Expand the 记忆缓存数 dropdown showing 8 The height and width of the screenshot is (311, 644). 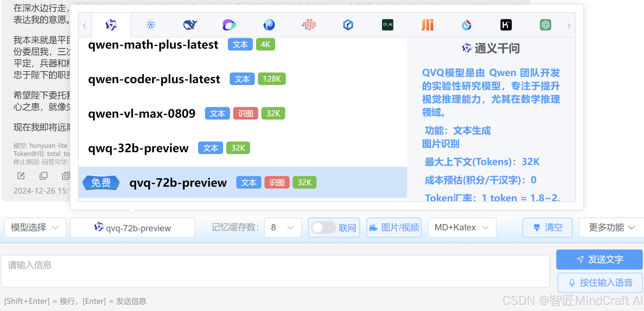click(283, 228)
